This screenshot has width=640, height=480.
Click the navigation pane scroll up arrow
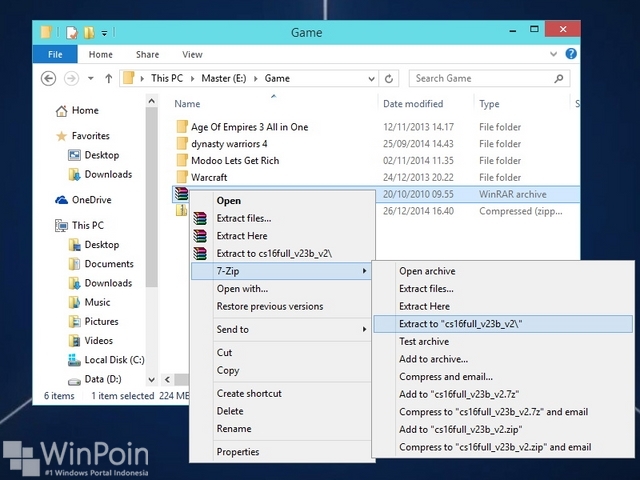tap(151, 101)
